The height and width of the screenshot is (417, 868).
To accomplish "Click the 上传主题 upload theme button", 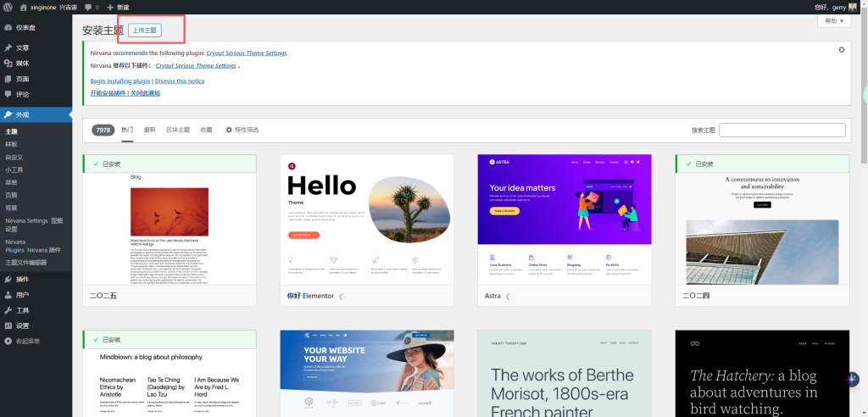I will [x=144, y=30].
